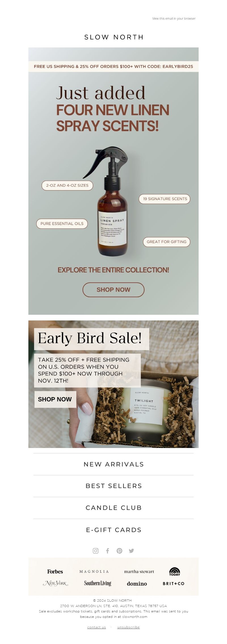Click the unsubscribe footer link

click(x=129, y=627)
